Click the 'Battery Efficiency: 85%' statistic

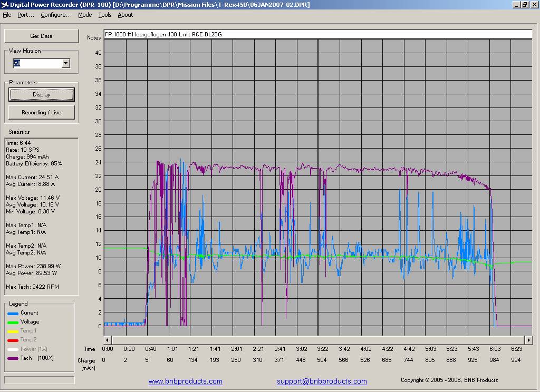[34, 163]
